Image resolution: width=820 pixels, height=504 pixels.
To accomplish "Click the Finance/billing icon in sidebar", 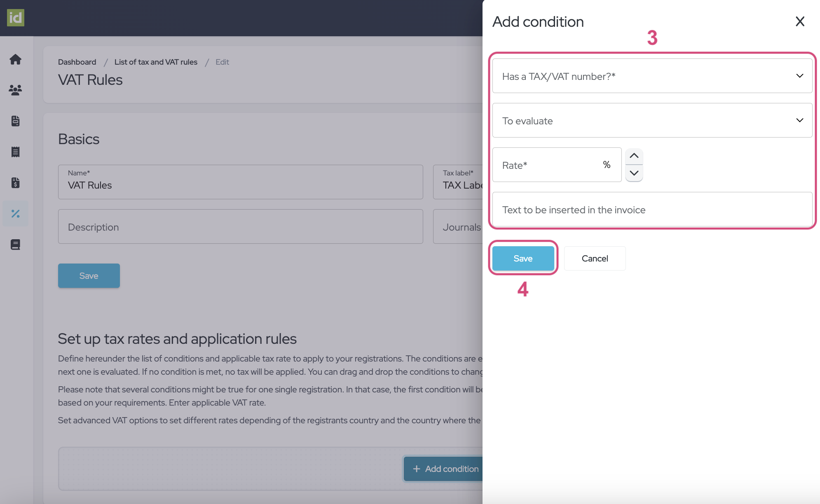I will click(16, 182).
